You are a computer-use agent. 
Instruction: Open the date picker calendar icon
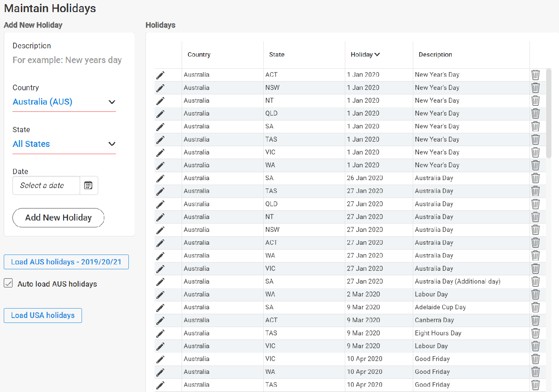[88, 185]
